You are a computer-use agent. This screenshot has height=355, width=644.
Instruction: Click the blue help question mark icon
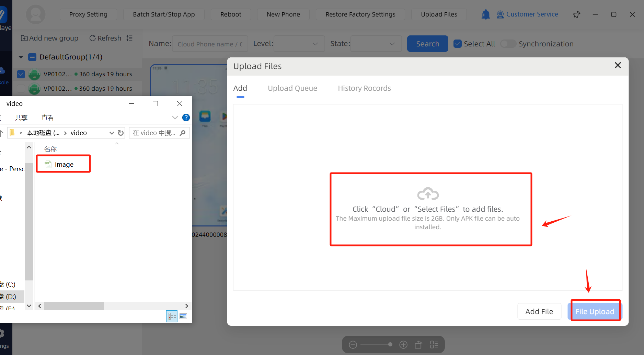pyautogui.click(x=186, y=118)
